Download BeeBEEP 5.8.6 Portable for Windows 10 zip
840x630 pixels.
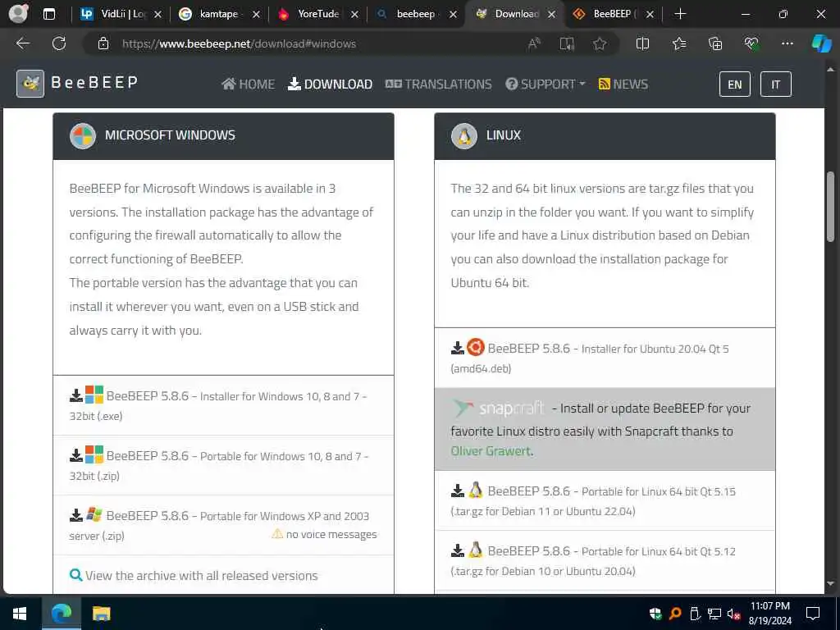(223, 466)
